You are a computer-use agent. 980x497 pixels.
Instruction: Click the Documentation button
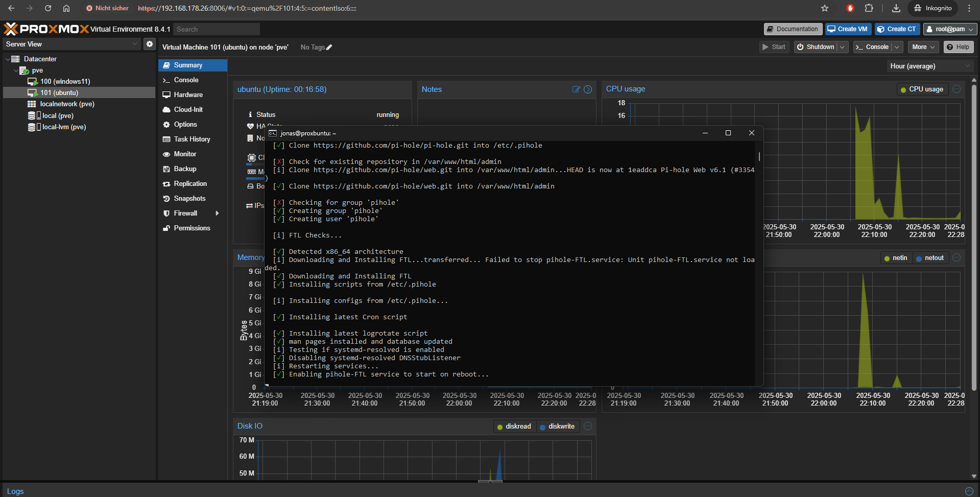tap(793, 29)
